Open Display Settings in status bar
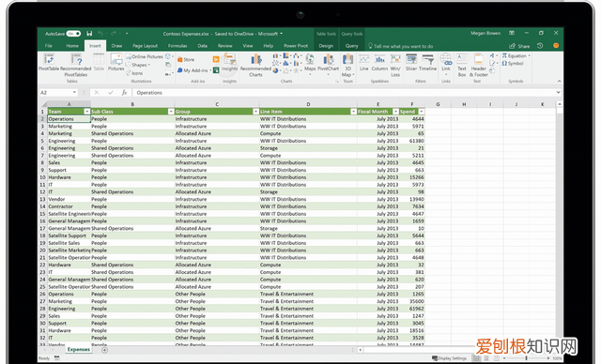This screenshot has width=601, height=364. coord(449,358)
